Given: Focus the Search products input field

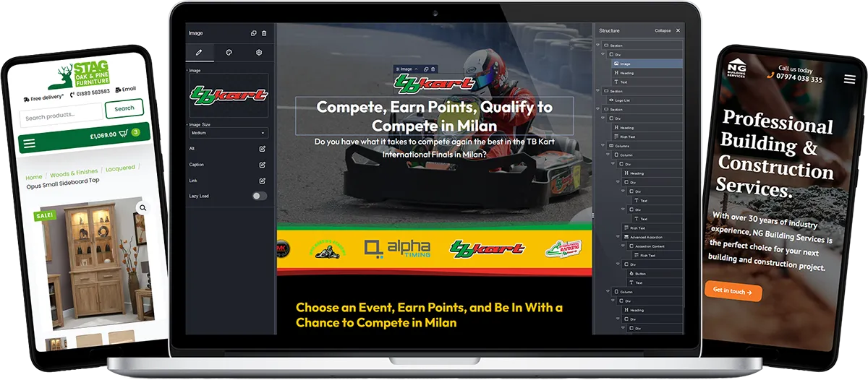Looking at the screenshot, I should click(x=61, y=116).
